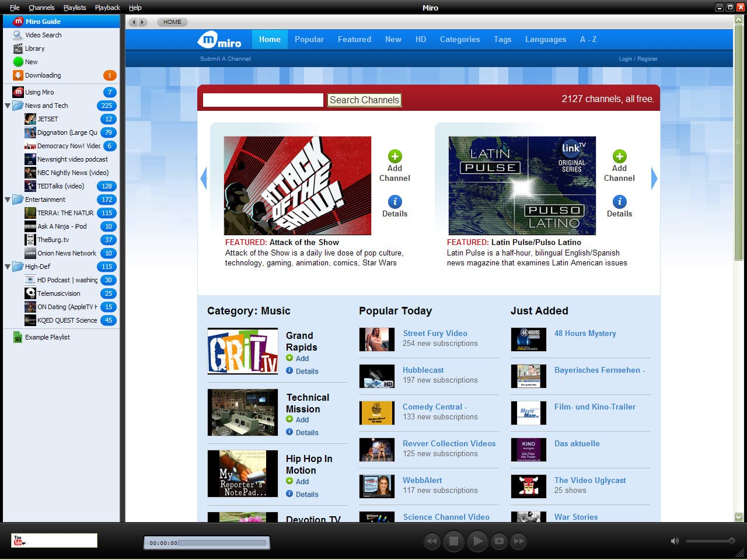Select the NBC Nightly News channel
747x560 pixels.
(x=61, y=173)
